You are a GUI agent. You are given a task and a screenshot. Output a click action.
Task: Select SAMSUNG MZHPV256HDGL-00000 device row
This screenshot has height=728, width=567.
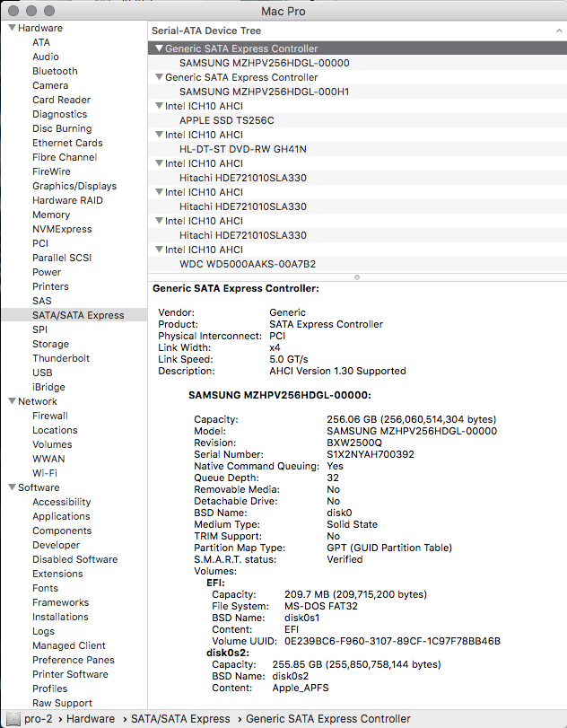coord(357,63)
